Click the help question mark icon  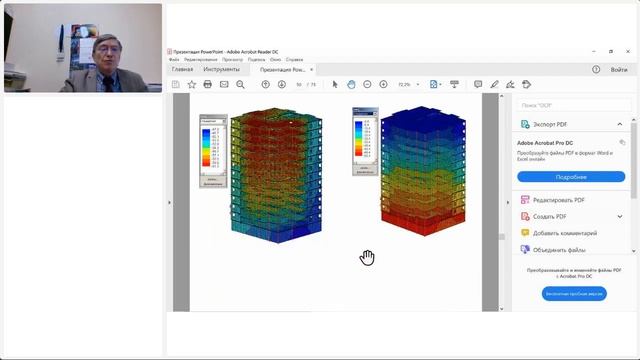click(x=596, y=69)
